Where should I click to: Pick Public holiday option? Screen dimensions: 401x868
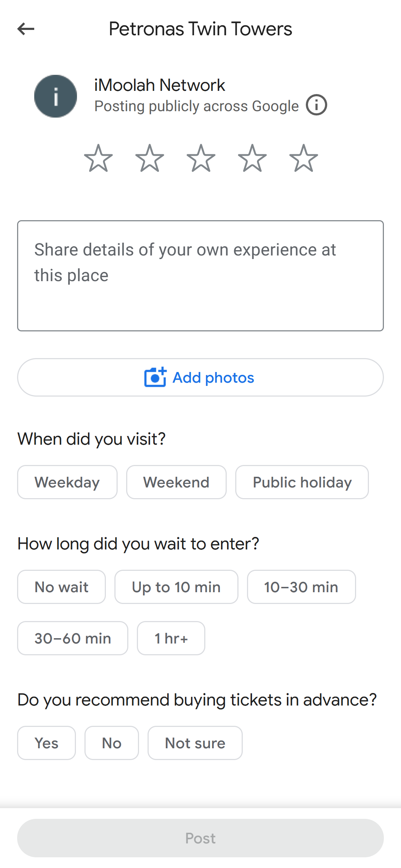tap(302, 482)
